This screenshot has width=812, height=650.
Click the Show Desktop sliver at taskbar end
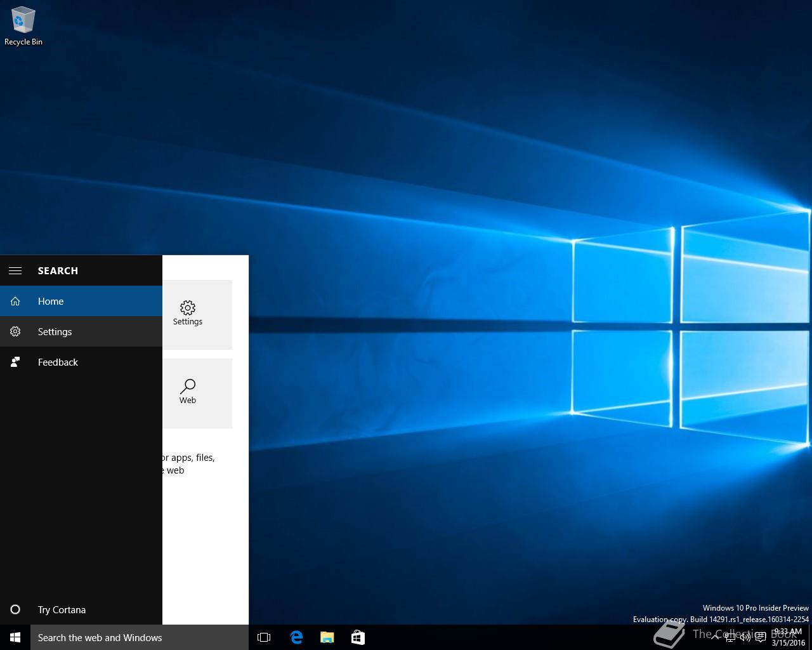click(x=810, y=638)
